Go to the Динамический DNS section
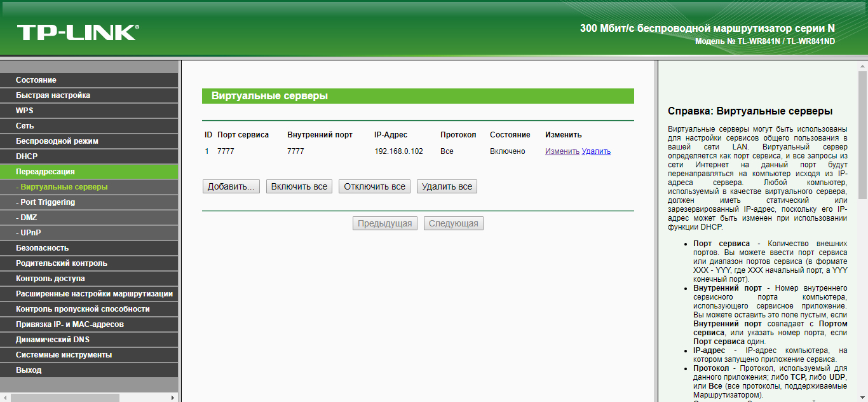This screenshot has width=868, height=402. tap(89, 340)
